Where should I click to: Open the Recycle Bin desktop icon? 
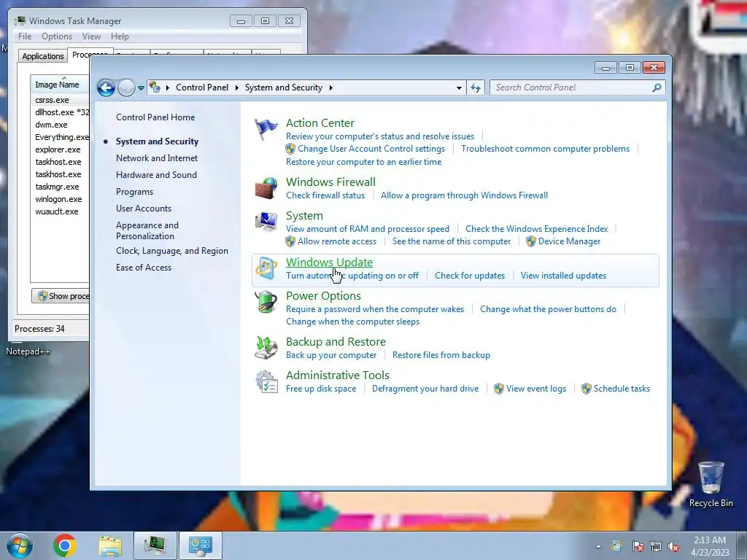[711, 485]
